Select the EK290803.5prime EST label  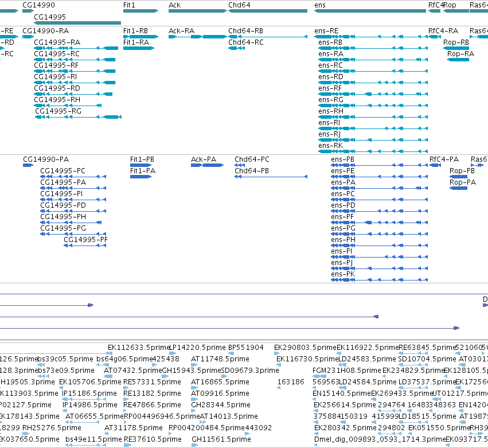tap(305, 348)
